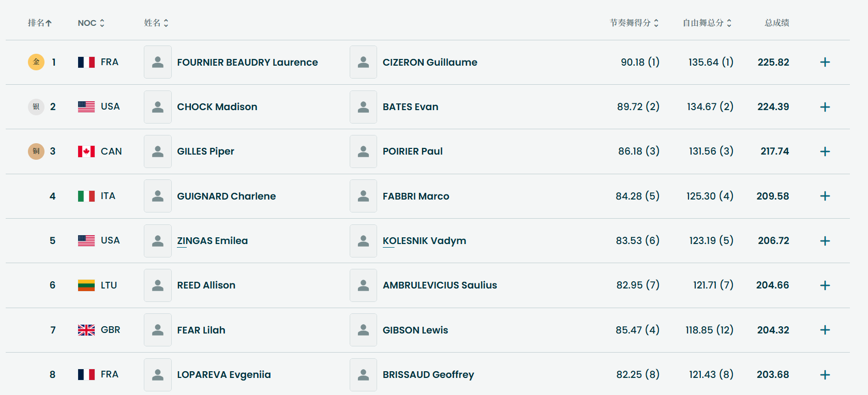Viewport: 868px width, 395px height.
Task: Click the gold medal icon
Action: point(36,62)
